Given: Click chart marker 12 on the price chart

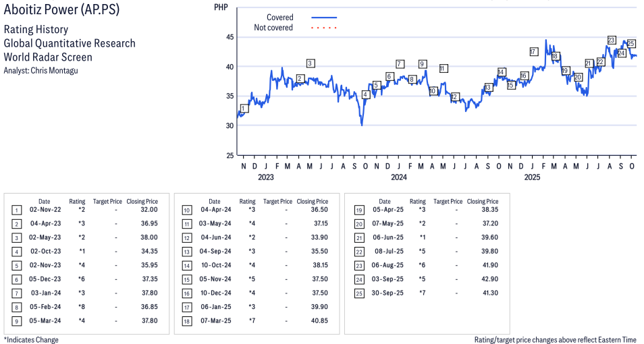Looking at the screenshot, I should 455,96.
